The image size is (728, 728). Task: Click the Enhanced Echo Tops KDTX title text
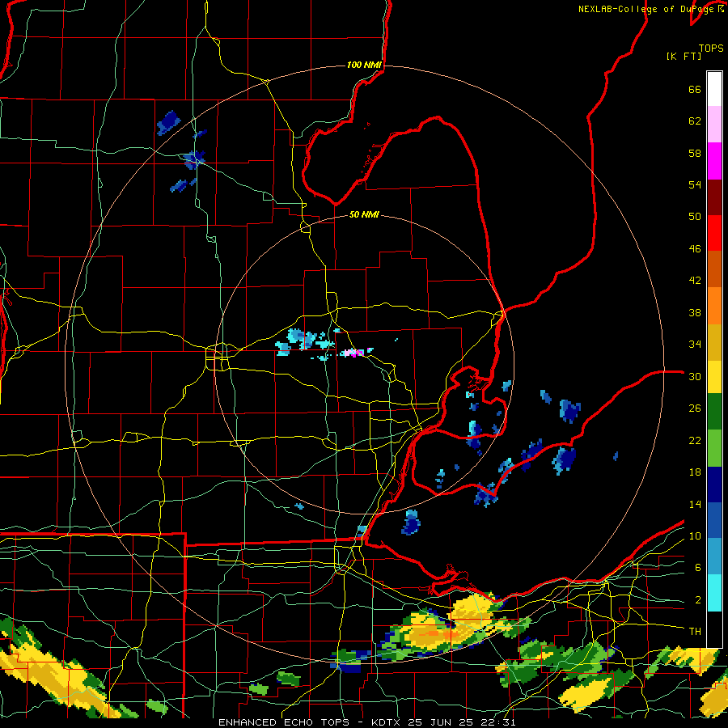366,722
